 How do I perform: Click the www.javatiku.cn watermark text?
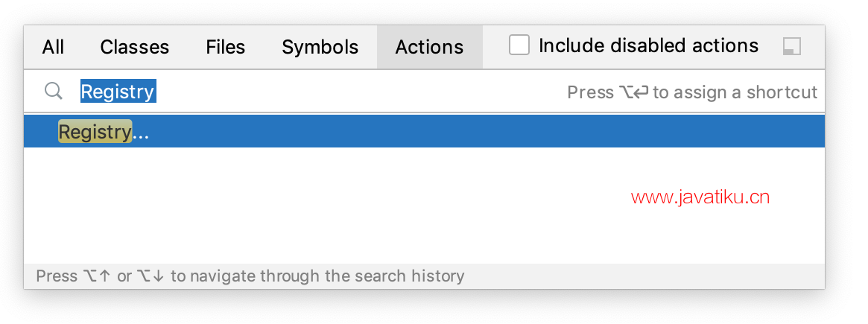[700, 197]
